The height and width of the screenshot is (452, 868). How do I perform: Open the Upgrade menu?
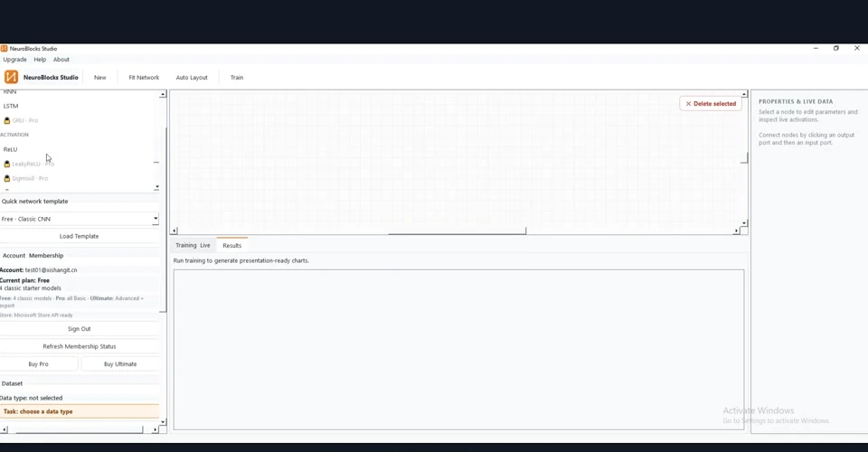pyautogui.click(x=15, y=59)
